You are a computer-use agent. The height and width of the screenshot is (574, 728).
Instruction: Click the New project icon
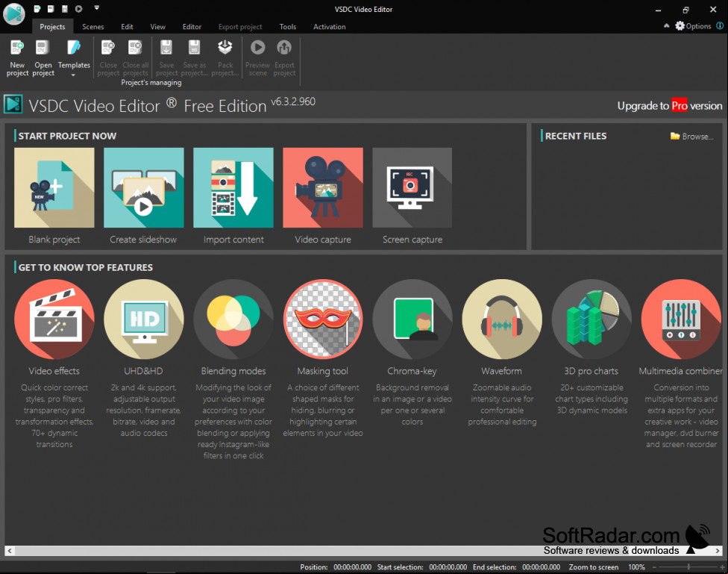(17, 48)
